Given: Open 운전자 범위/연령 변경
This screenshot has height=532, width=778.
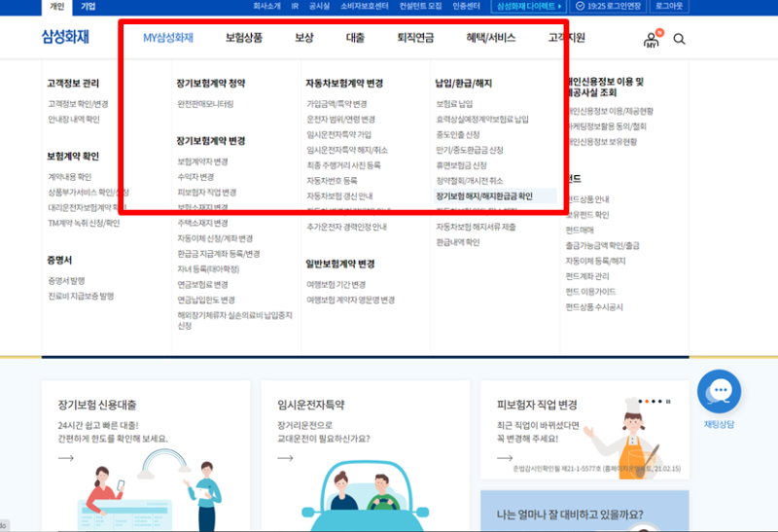Looking at the screenshot, I should [341, 119].
